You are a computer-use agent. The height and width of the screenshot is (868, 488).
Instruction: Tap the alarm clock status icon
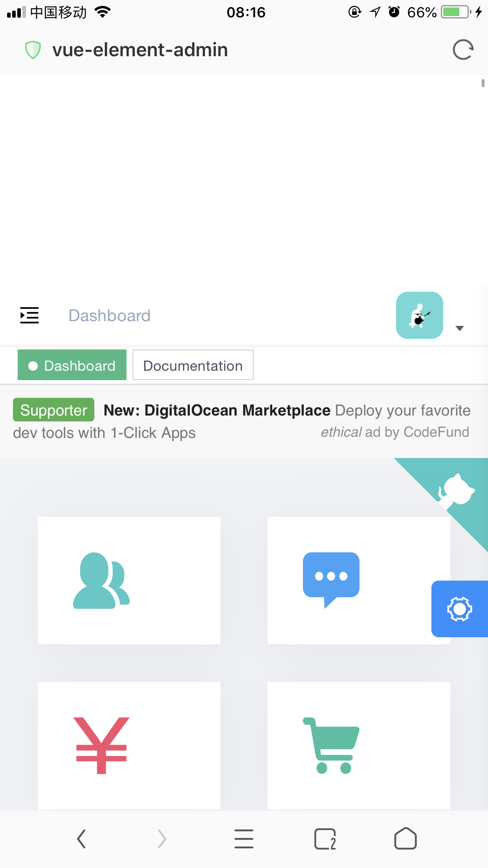[x=394, y=12]
